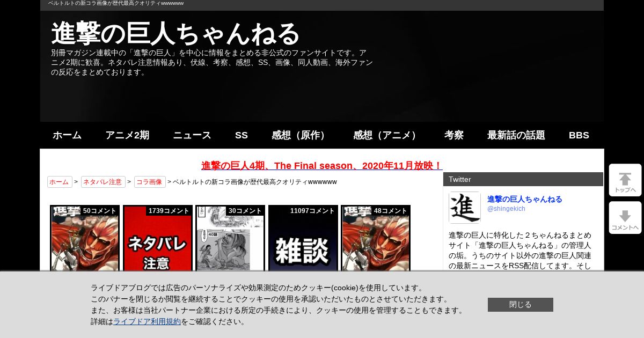This screenshot has width=644, height=338.
Task: Open 感想（原作） in navigation
Action: click(x=301, y=135)
